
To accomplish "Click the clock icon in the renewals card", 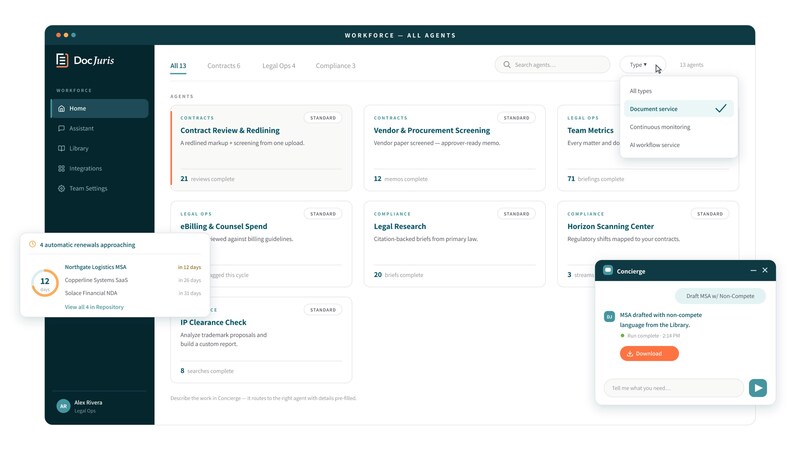I will pyautogui.click(x=33, y=244).
